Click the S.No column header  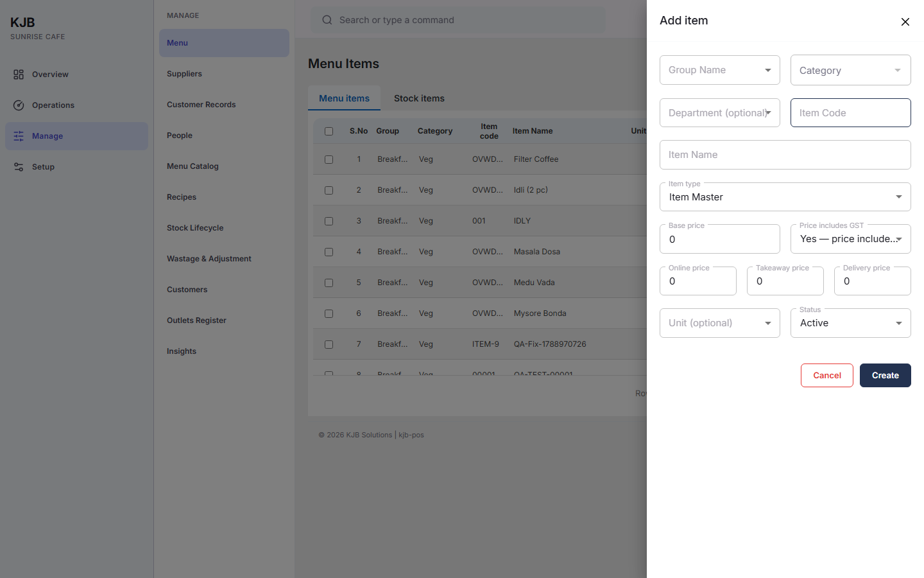359,131
